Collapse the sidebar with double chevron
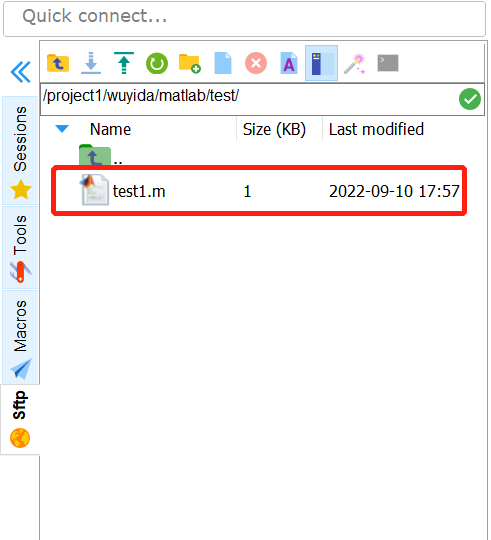The image size is (491, 540). coord(20,72)
